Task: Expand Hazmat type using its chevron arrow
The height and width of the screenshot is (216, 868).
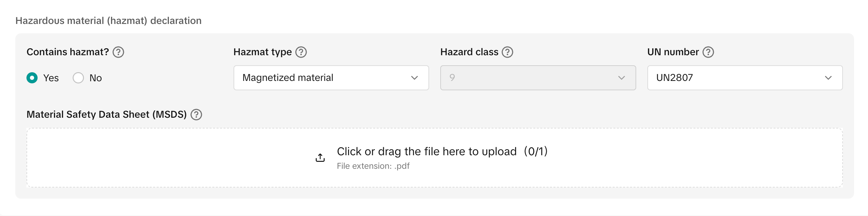Action: pos(415,78)
